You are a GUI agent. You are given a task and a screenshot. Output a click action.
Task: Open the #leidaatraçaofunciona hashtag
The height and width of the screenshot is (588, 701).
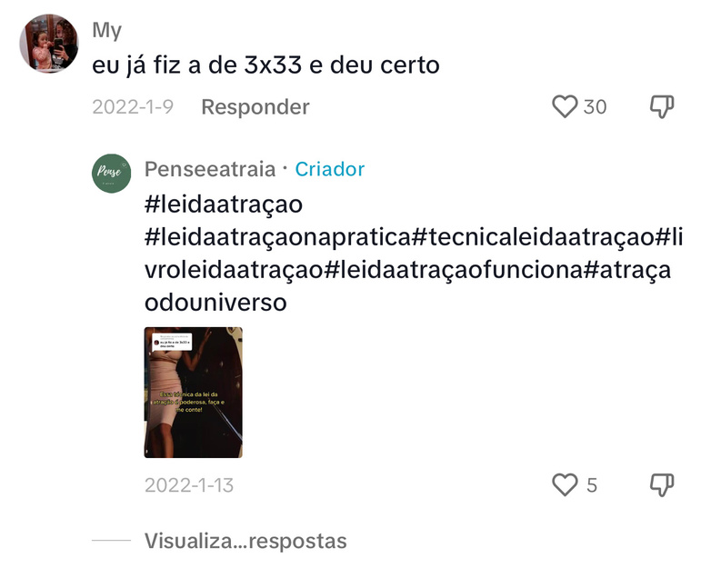click(453, 270)
